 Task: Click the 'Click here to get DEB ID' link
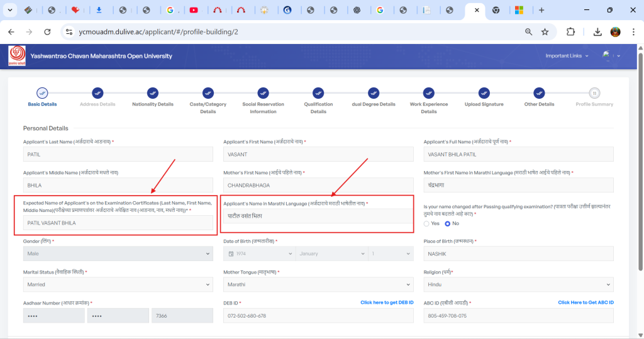pos(386,303)
